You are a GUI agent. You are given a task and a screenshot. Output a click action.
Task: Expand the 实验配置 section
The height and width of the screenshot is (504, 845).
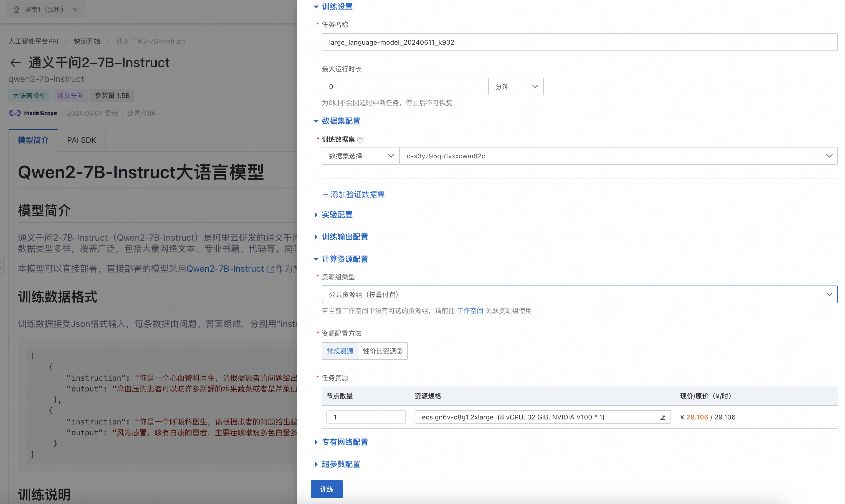point(337,215)
